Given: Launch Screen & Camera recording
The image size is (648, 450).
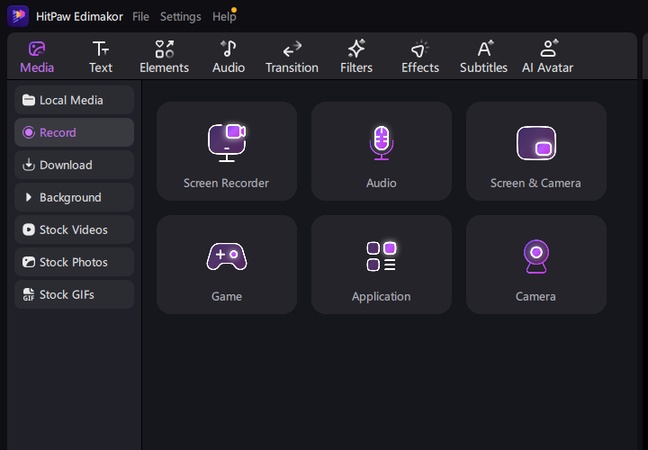Looking at the screenshot, I should click(536, 151).
